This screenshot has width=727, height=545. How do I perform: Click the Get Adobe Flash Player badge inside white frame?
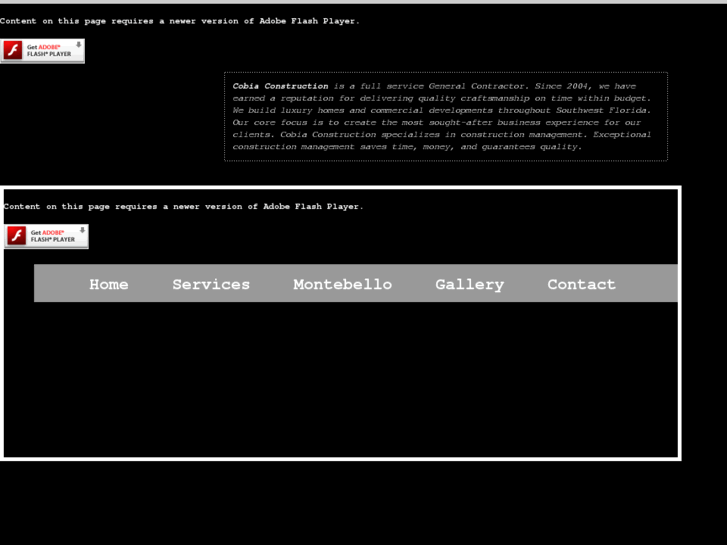click(x=46, y=236)
